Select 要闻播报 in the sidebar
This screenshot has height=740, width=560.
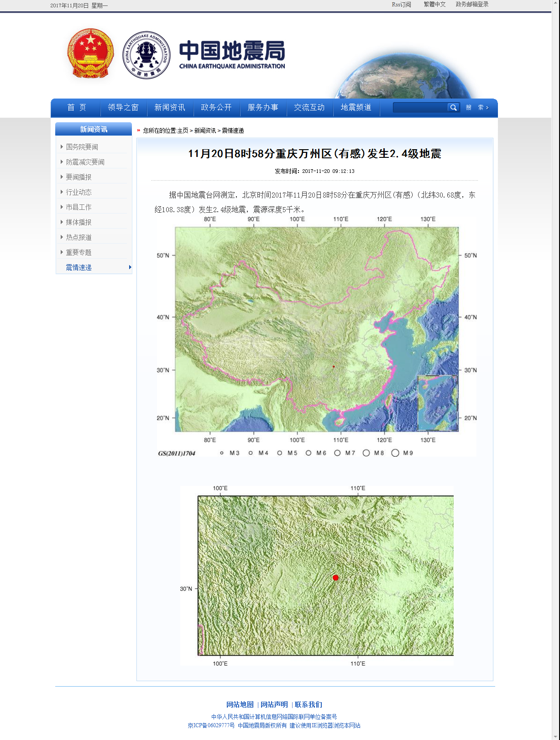pyautogui.click(x=79, y=177)
